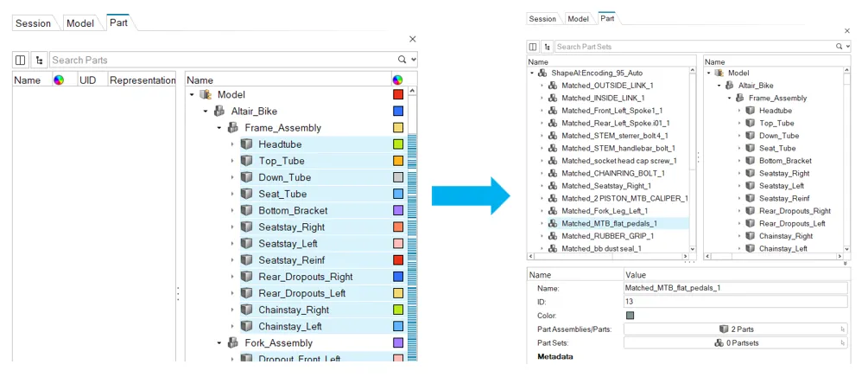This screenshot has height=377, width=868.
Task: Click Rear_Dropouts_Right icon in Part Sets window
Action: point(750,211)
